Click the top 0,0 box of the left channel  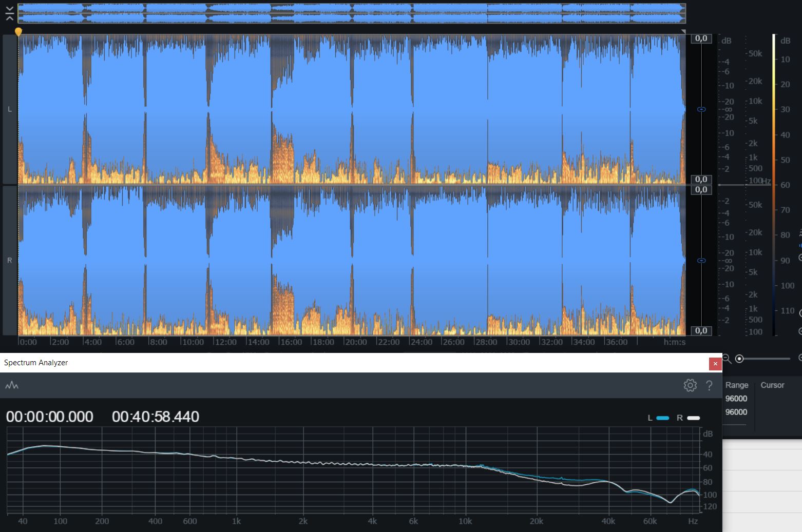coord(701,38)
